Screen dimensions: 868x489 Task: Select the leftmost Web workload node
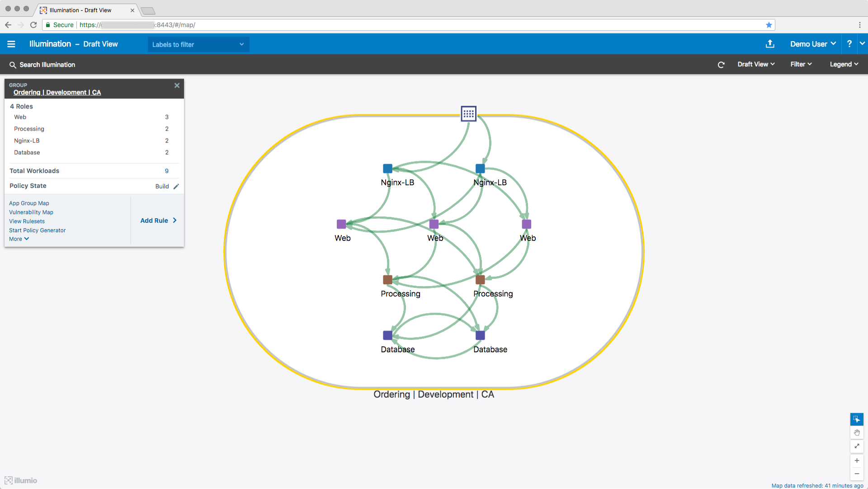pos(341,224)
